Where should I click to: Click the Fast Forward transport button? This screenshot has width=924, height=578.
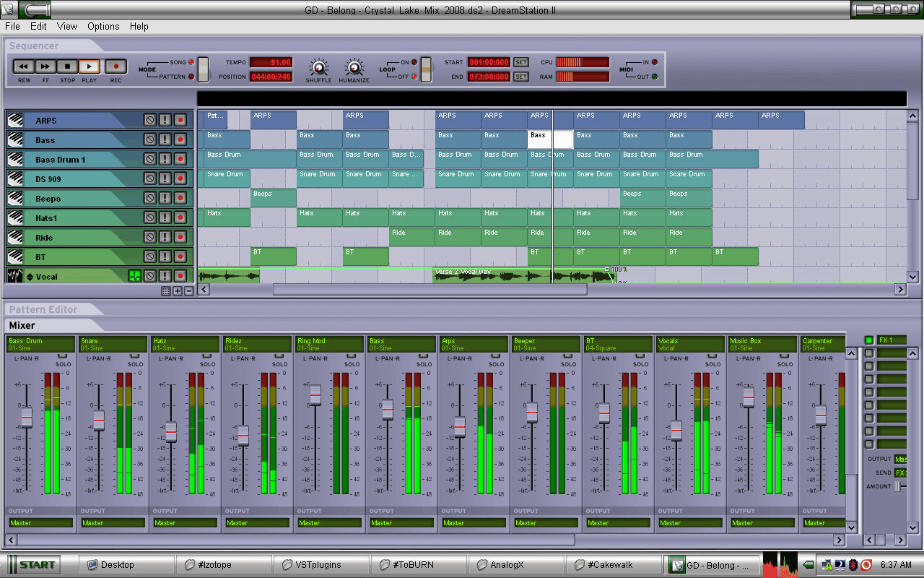(x=45, y=66)
